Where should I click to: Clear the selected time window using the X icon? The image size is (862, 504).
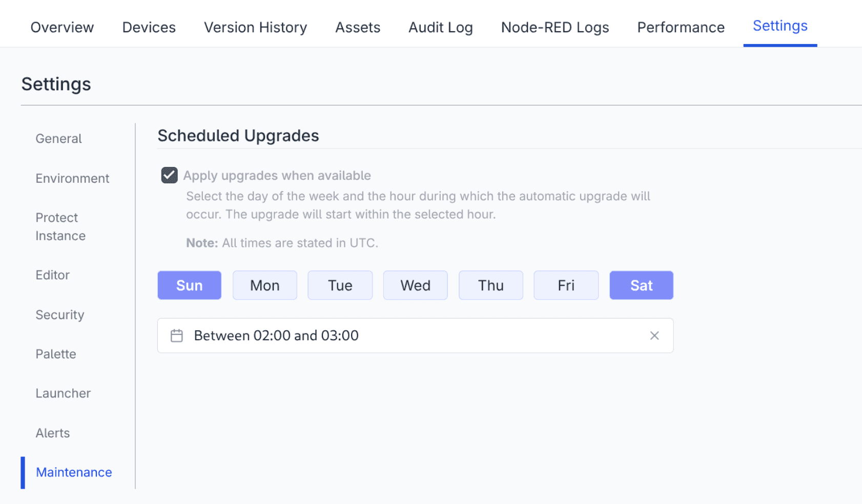(654, 335)
